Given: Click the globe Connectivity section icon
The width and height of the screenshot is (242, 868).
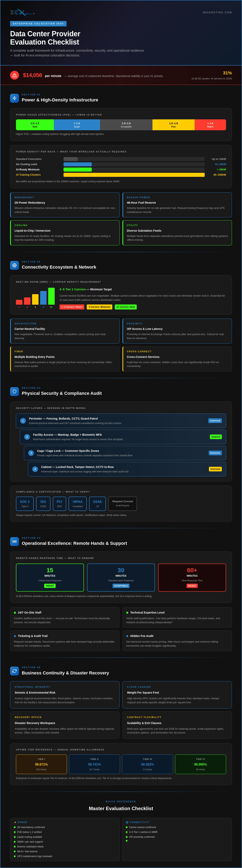Looking at the screenshot, I should point(15,265).
